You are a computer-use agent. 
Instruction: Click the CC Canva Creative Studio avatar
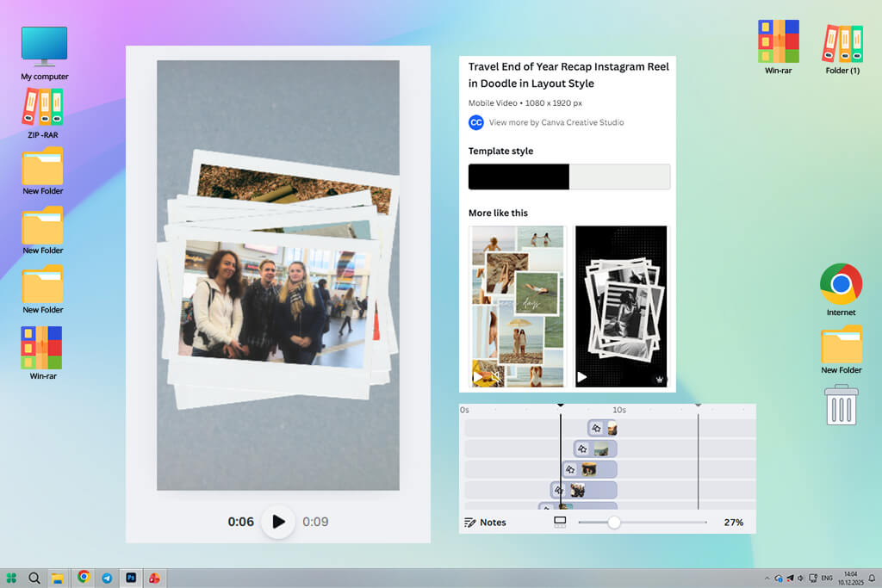[475, 122]
